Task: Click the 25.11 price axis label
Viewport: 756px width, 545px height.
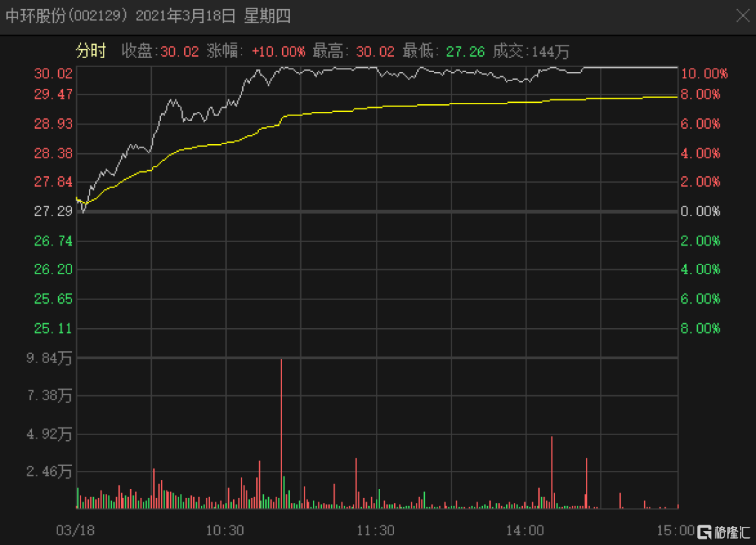Action: pos(53,328)
